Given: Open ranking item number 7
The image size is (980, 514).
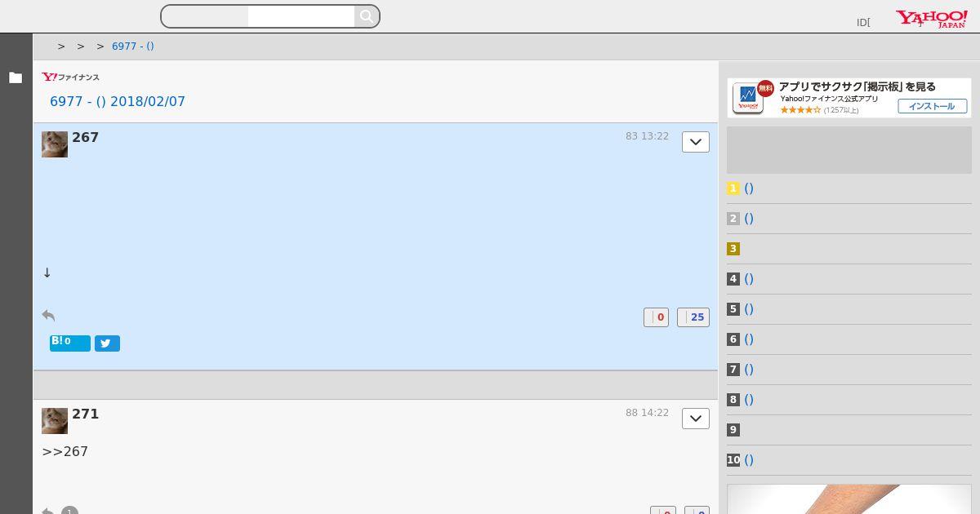Looking at the screenshot, I should [749, 370].
